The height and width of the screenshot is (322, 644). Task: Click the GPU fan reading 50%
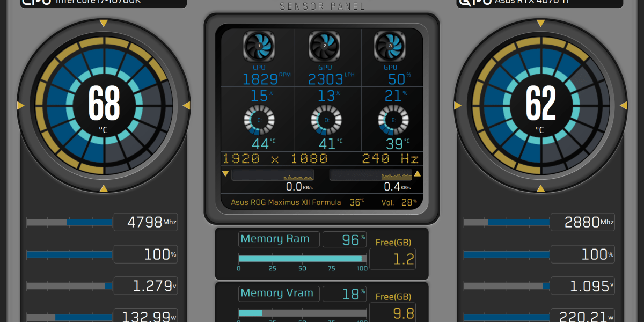399,79
